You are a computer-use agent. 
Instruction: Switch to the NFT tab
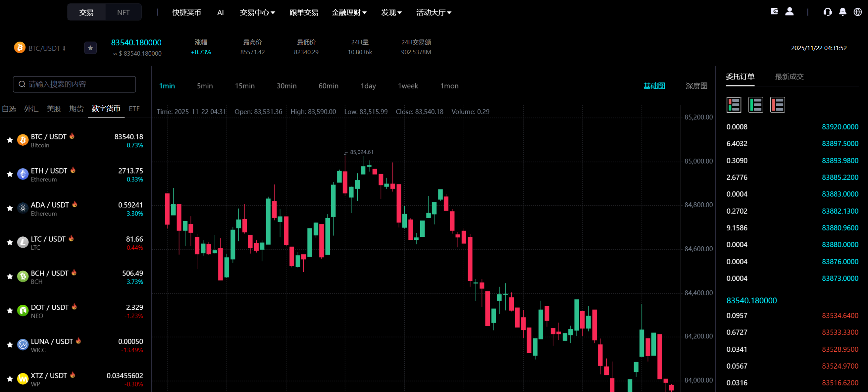click(x=123, y=12)
